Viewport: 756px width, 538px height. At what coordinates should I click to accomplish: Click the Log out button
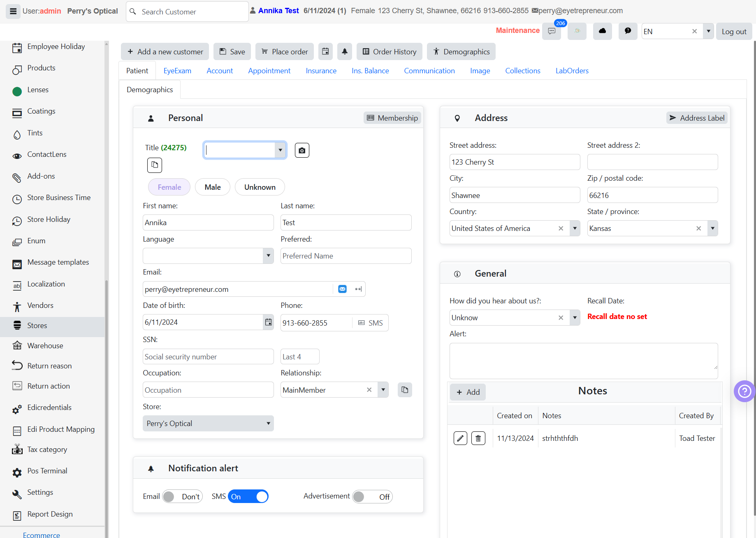(734, 31)
